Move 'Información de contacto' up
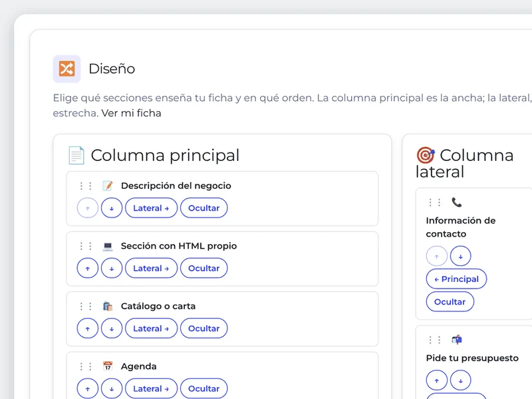The image size is (532, 399). coord(437,256)
